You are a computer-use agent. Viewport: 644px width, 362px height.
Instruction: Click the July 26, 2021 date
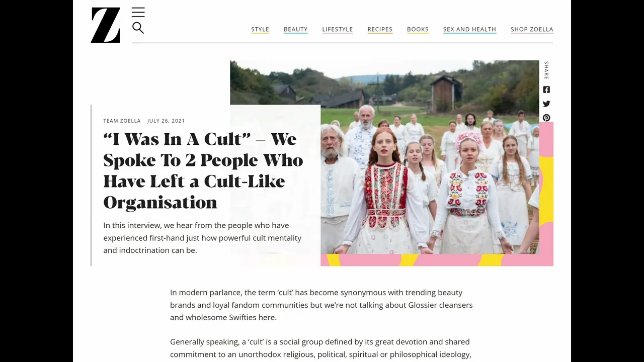click(x=166, y=121)
